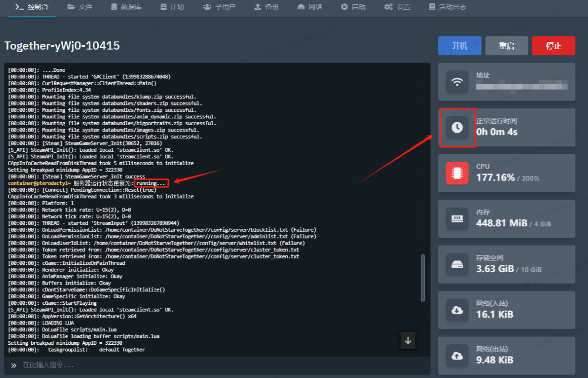View the 活动日志 activity log tab
This screenshot has width=588, height=378.
pos(447,7)
